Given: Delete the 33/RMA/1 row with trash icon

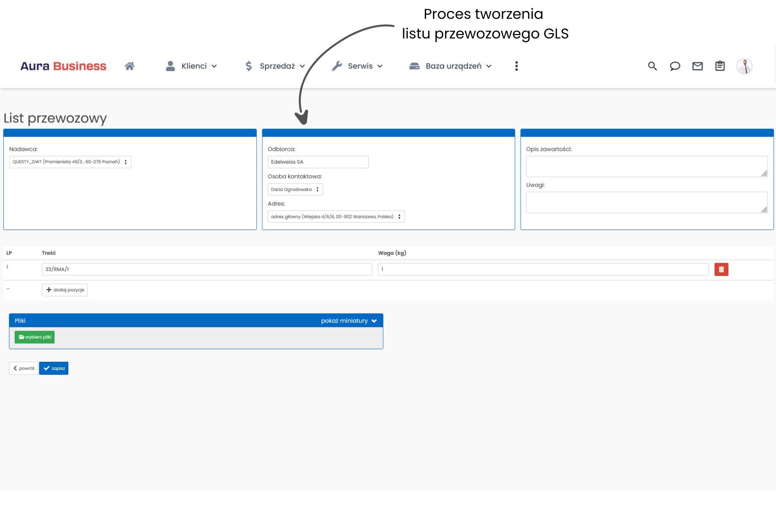Looking at the screenshot, I should click(721, 269).
